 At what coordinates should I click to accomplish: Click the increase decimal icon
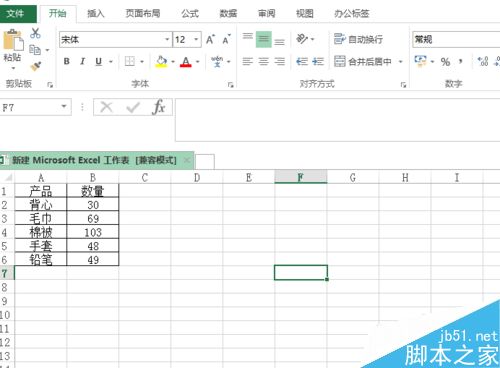[483, 61]
